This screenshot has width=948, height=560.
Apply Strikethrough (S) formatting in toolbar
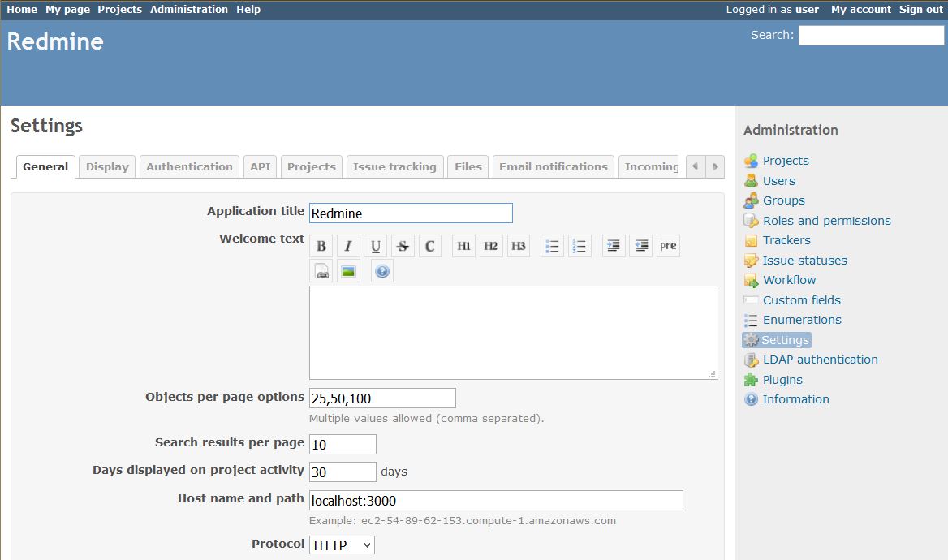403,246
